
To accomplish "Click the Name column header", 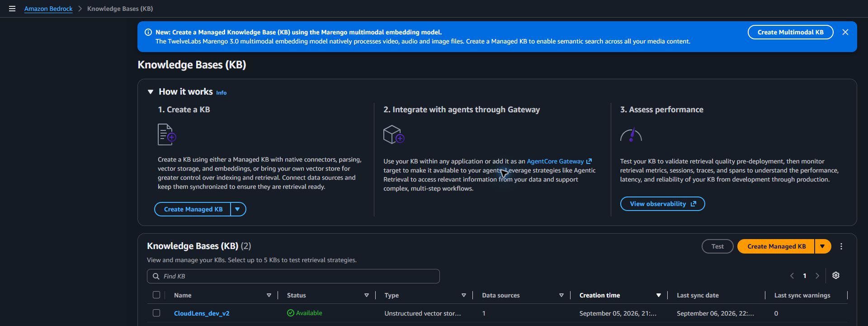I will [183, 295].
